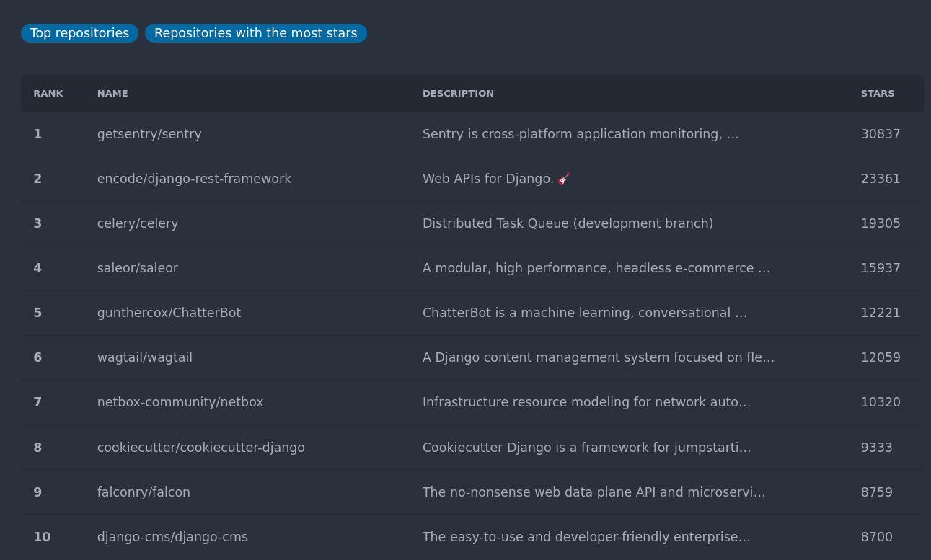Open the saleor/saleor repository
The height and width of the screenshot is (560, 931).
tap(137, 268)
